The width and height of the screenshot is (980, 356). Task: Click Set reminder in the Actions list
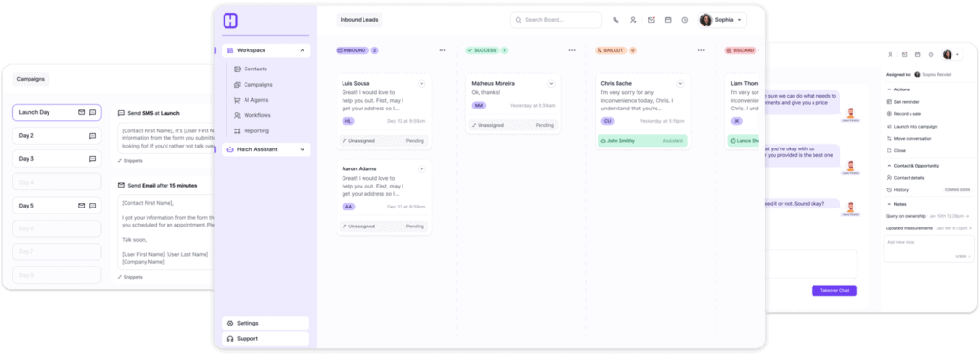(x=903, y=101)
